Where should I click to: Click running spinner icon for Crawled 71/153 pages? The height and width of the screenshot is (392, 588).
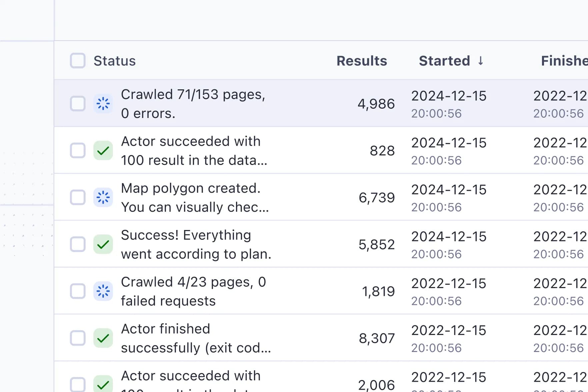click(103, 104)
